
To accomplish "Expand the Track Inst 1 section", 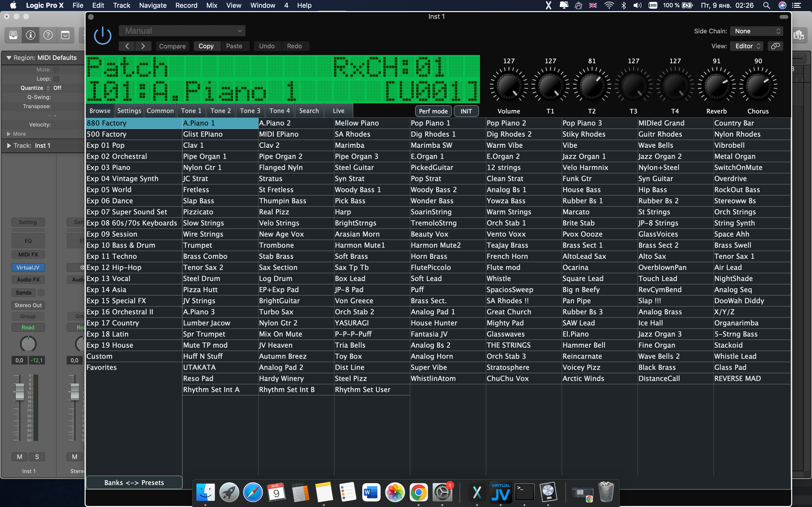I will click(x=9, y=146).
